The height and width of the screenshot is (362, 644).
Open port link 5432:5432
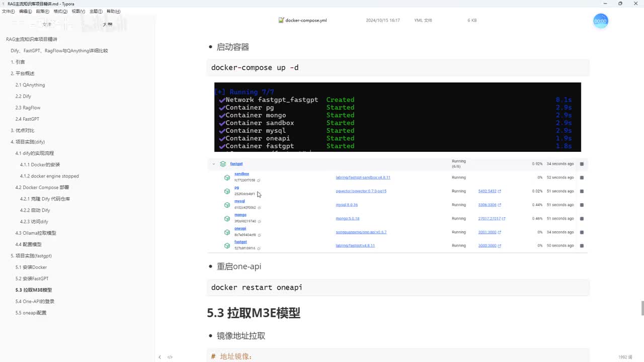tap(487, 191)
